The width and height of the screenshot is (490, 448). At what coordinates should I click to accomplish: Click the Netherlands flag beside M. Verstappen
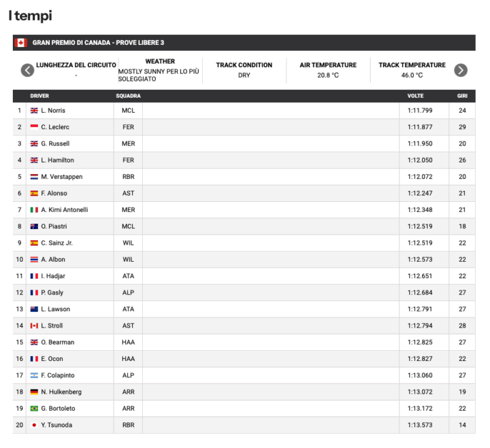(x=34, y=177)
